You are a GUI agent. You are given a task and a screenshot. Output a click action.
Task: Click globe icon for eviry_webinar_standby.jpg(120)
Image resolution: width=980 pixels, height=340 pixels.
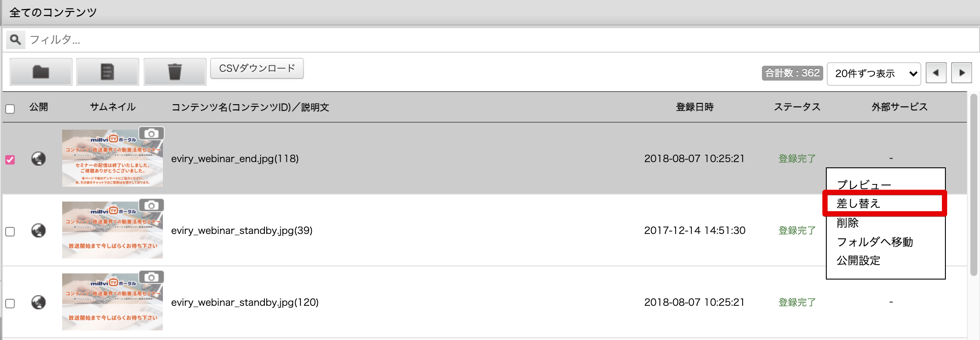click(x=39, y=302)
